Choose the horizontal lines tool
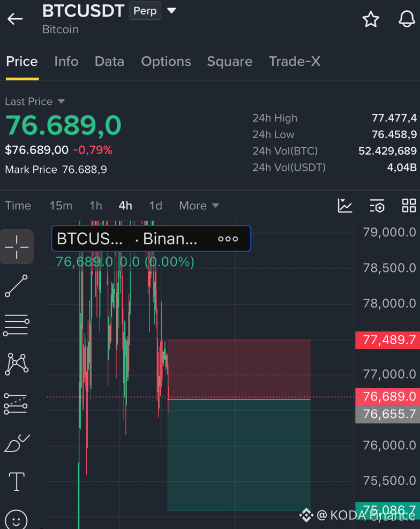Image resolution: width=420 pixels, height=529 pixels. click(16, 325)
